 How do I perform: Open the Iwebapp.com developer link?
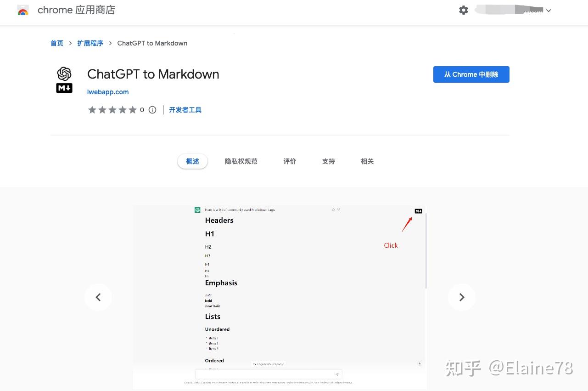pos(107,92)
